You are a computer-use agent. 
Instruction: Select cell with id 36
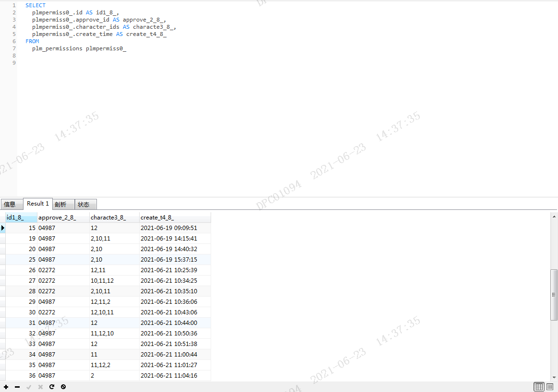(21, 376)
